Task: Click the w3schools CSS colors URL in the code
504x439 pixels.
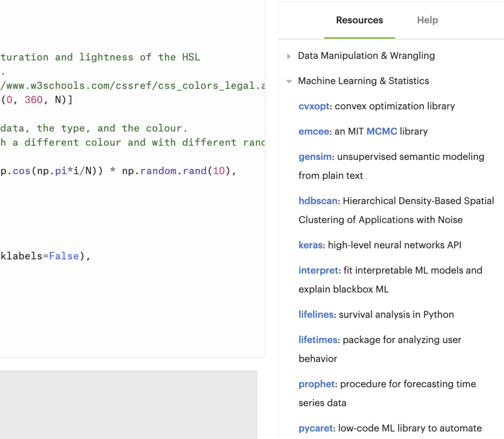Action: (x=126, y=85)
